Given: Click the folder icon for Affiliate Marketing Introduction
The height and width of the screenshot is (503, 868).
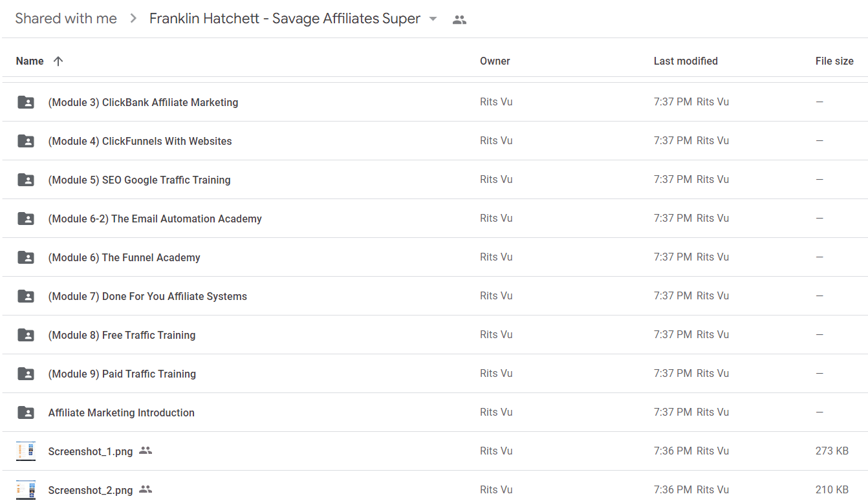Looking at the screenshot, I should pos(26,412).
